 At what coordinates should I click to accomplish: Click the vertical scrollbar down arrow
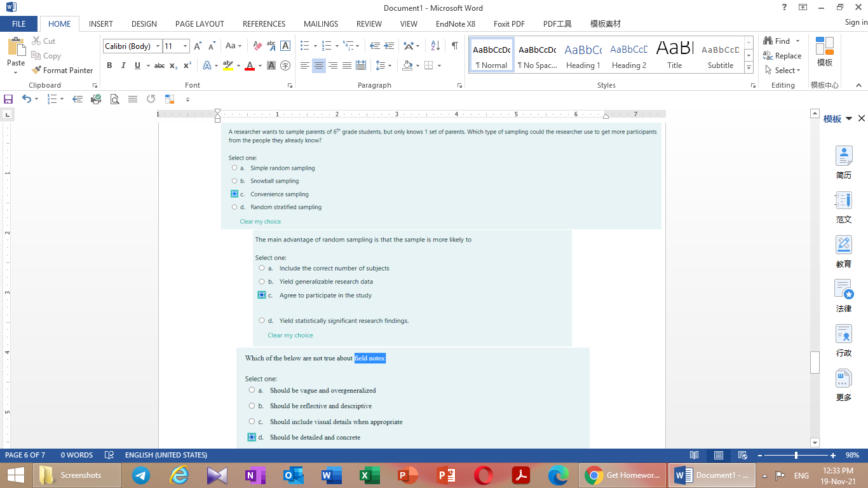(814, 443)
